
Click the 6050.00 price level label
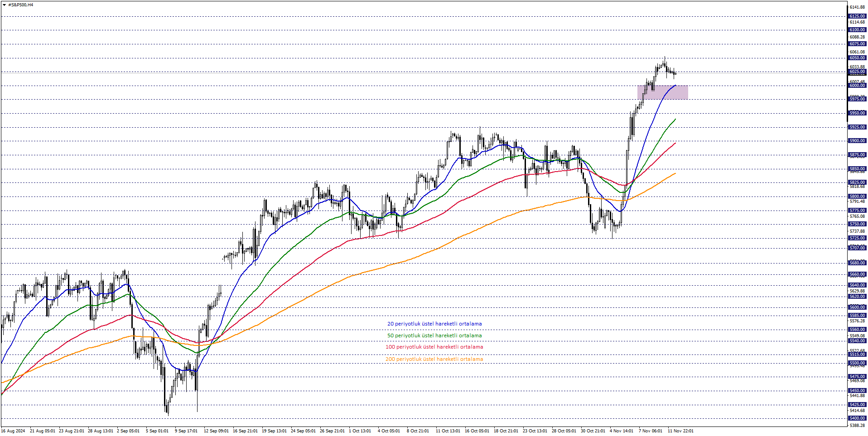(857, 58)
